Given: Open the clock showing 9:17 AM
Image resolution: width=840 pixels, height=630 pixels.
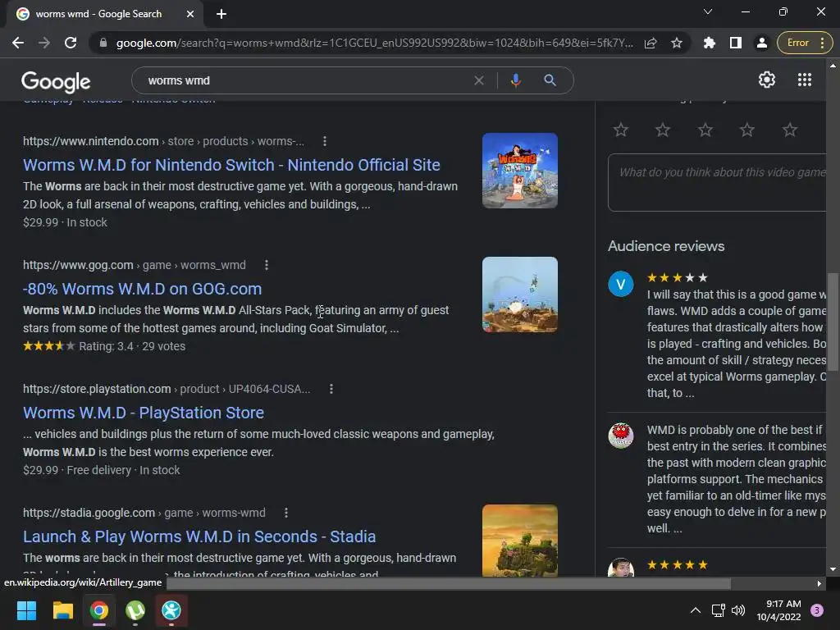Looking at the screenshot, I should pyautogui.click(x=779, y=610).
